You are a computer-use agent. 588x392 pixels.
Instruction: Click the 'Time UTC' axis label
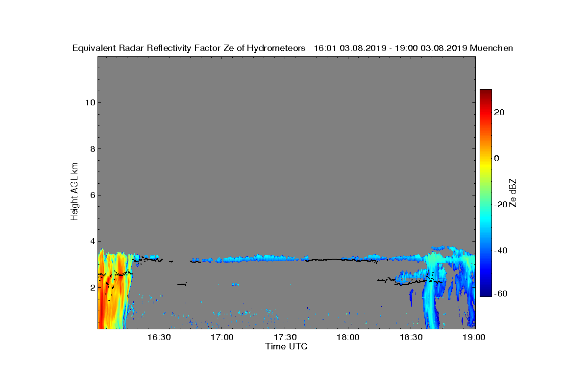click(x=287, y=346)
